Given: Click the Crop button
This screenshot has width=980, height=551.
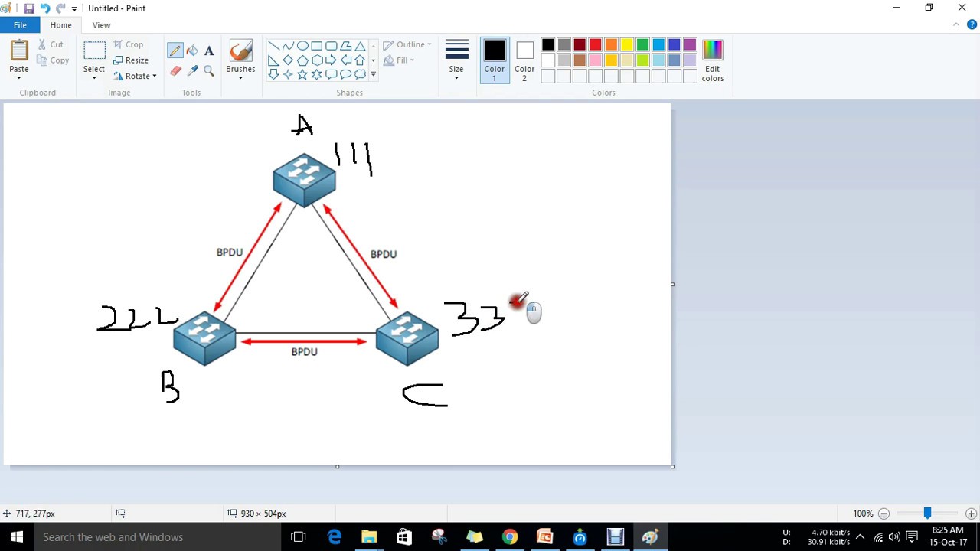Looking at the screenshot, I should tap(128, 44).
